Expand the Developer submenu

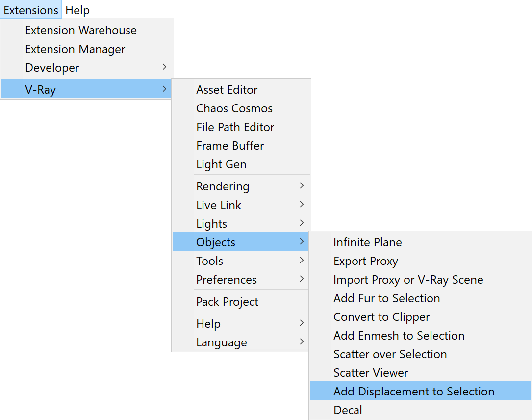[x=87, y=68]
